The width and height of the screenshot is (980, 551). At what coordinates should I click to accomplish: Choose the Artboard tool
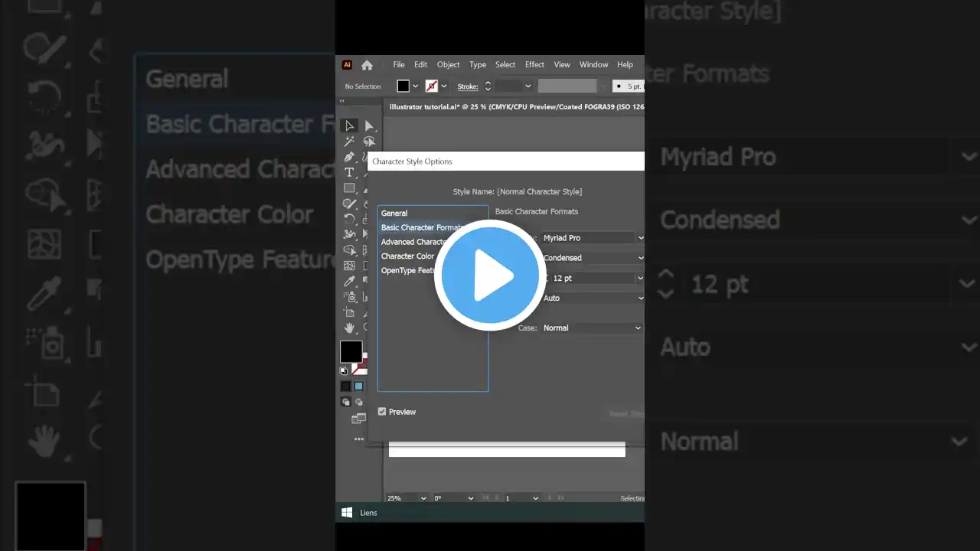(x=349, y=312)
